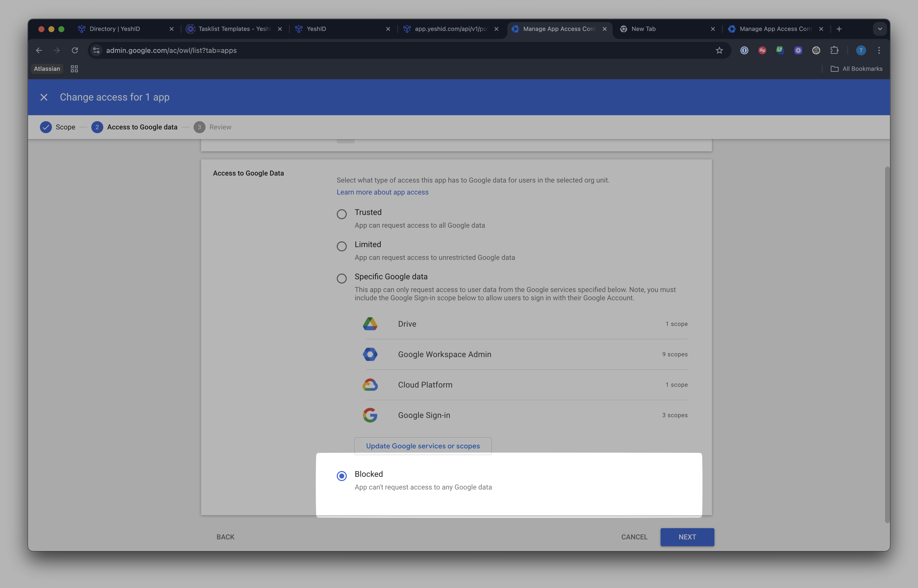Close the Change access dialog with X
The width and height of the screenshot is (918, 588).
click(x=44, y=97)
